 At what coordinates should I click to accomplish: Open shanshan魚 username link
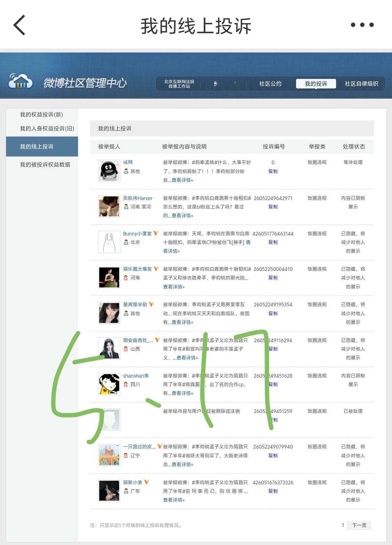(x=136, y=376)
